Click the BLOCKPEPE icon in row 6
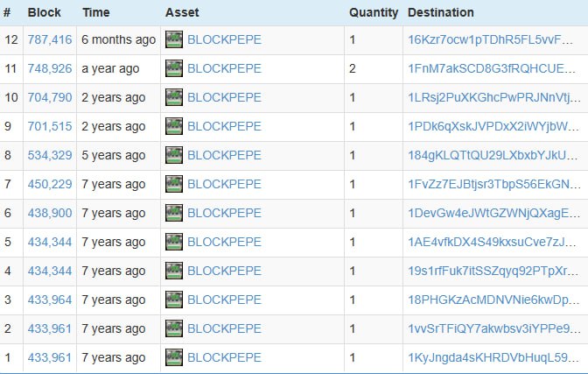 174,213
